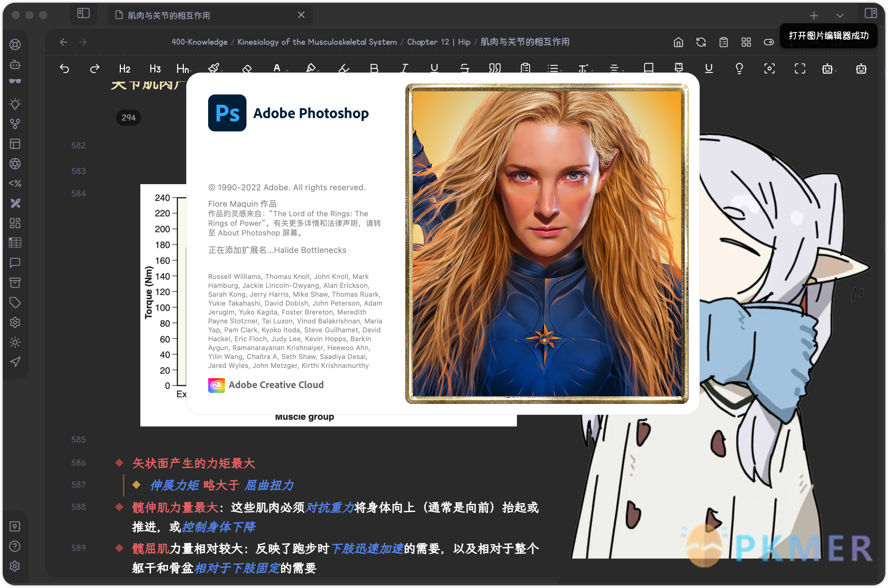This screenshot has height=588, width=888.
Task: Open Kinesiology of the Musculoskeletal System breadcrumb
Action: pos(317,42)
